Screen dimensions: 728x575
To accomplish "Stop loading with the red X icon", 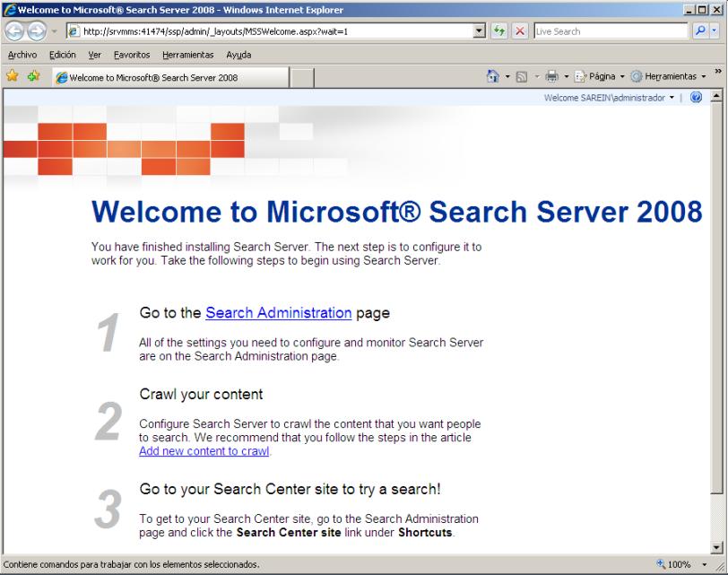I will pos(520,31).
